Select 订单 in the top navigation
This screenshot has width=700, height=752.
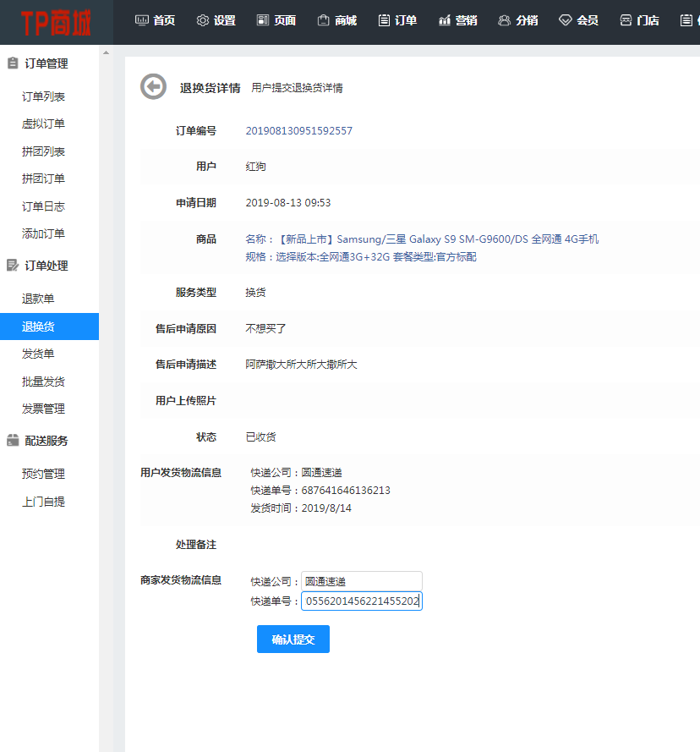point(397,20)
